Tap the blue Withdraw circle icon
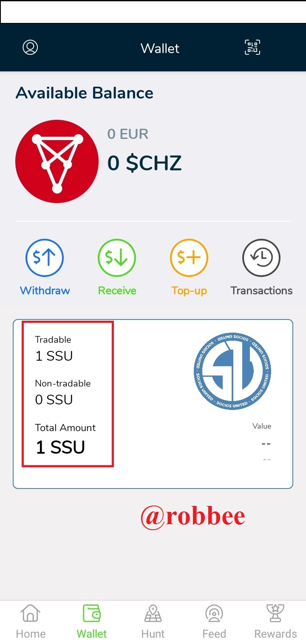Screen dimensions: 306x644 45,258
